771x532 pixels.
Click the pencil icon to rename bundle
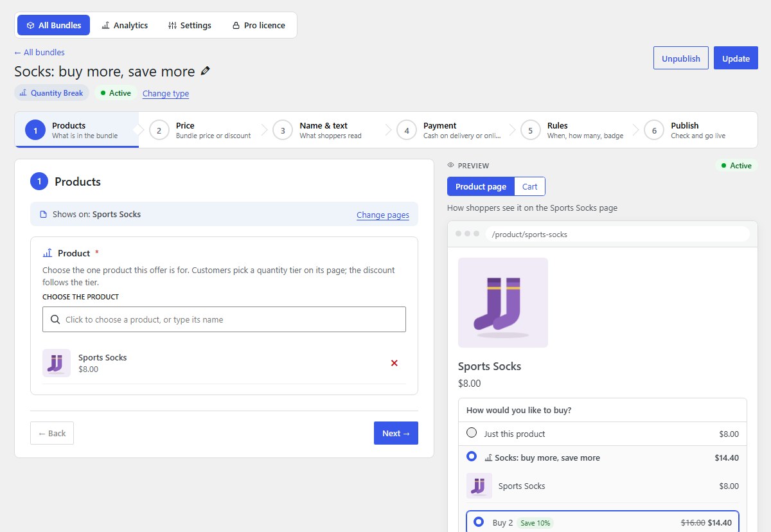point(206,71)
